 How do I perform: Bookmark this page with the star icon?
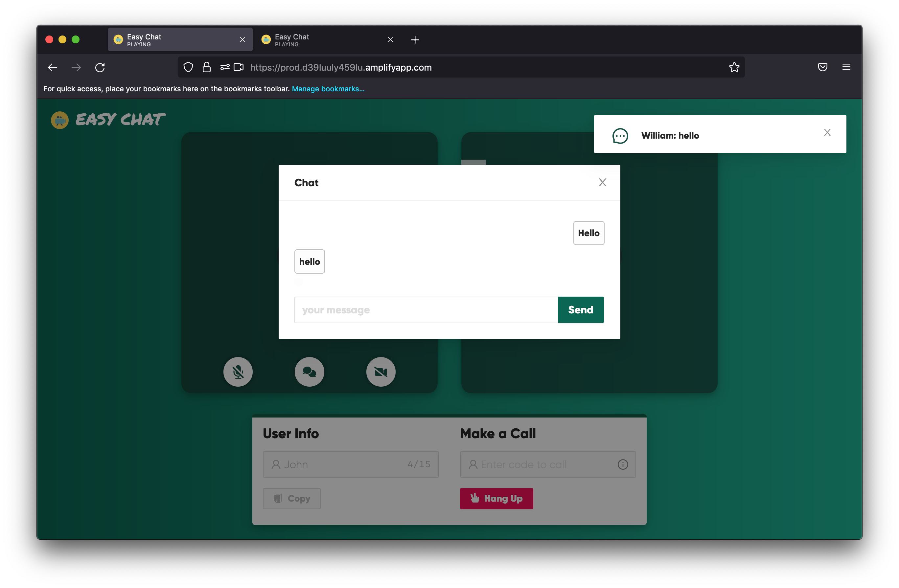[734, 67]
